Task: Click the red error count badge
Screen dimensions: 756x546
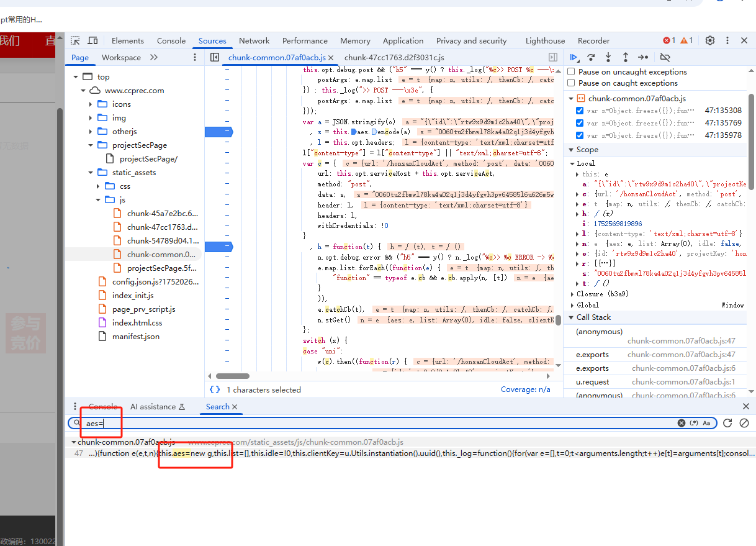Action: pyautogui.click(x=669, y=40)
